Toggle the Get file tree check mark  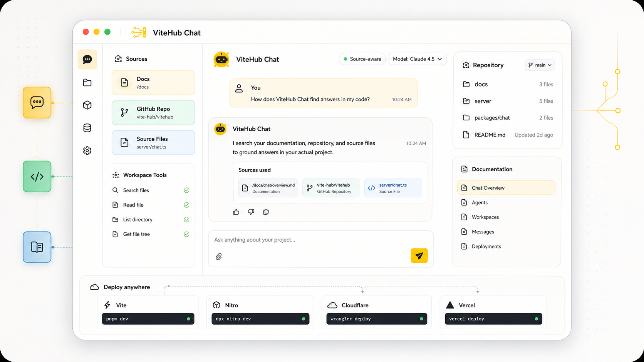pyautogui.click(x=186, y=234)
